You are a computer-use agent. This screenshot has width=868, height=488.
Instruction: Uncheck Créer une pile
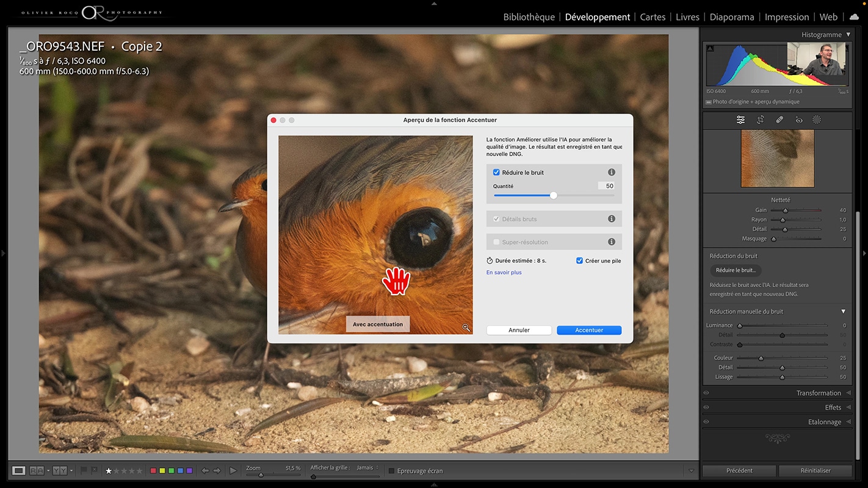(x=579, y=260)
